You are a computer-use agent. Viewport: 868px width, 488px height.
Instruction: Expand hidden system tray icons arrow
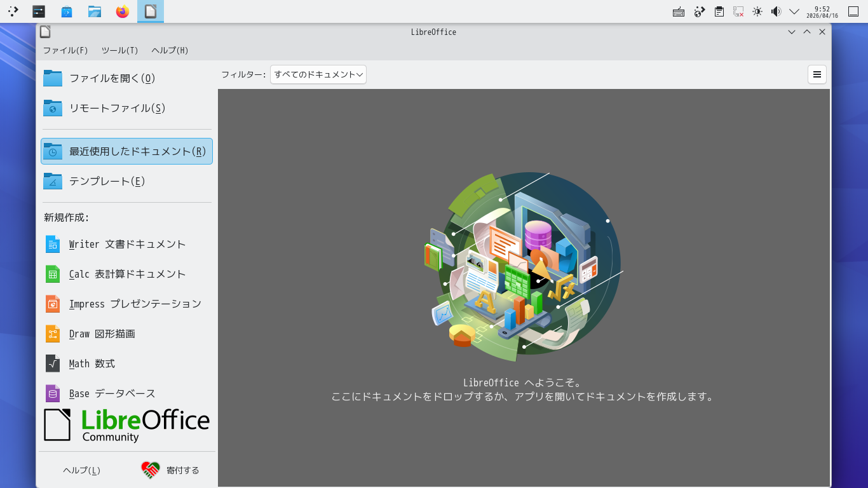point(794,11)
